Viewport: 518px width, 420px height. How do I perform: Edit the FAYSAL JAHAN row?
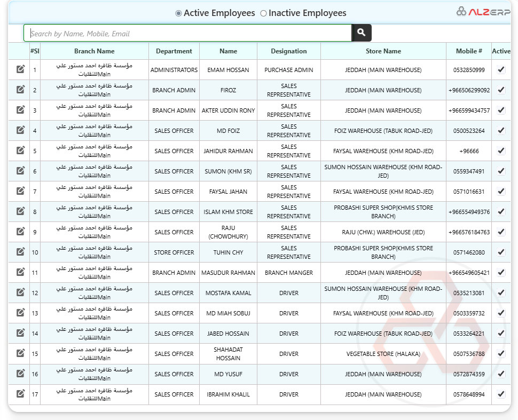[20, 191]
